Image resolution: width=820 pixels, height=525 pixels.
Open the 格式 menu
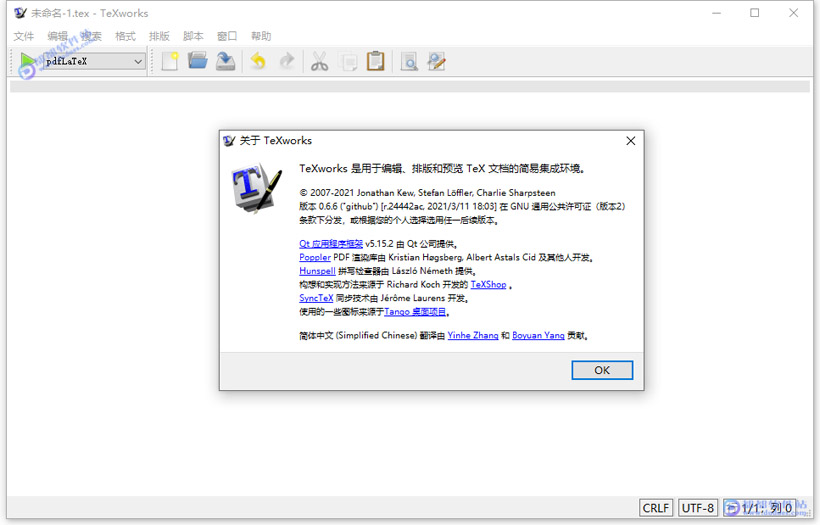click(x=126, y=36)
